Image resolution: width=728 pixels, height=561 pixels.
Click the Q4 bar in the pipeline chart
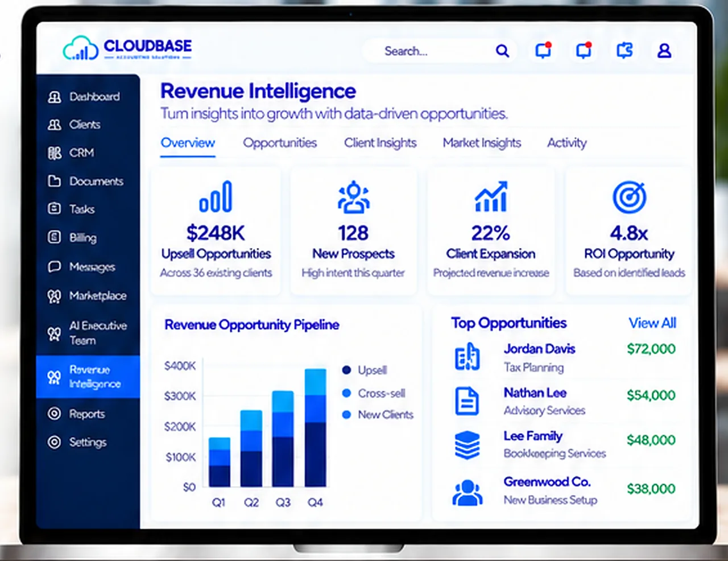316,427
